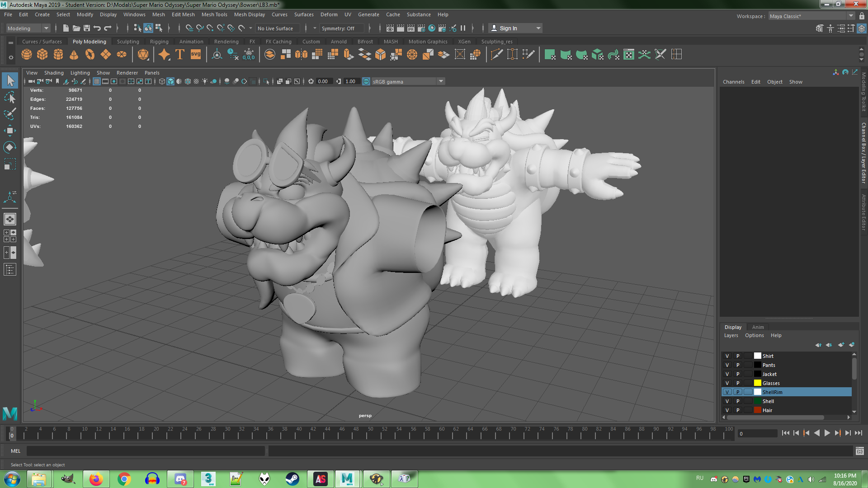Screen dimensions: 868x488
Task: Activate the Select tool in toolbox
Action: coord(10,81)
